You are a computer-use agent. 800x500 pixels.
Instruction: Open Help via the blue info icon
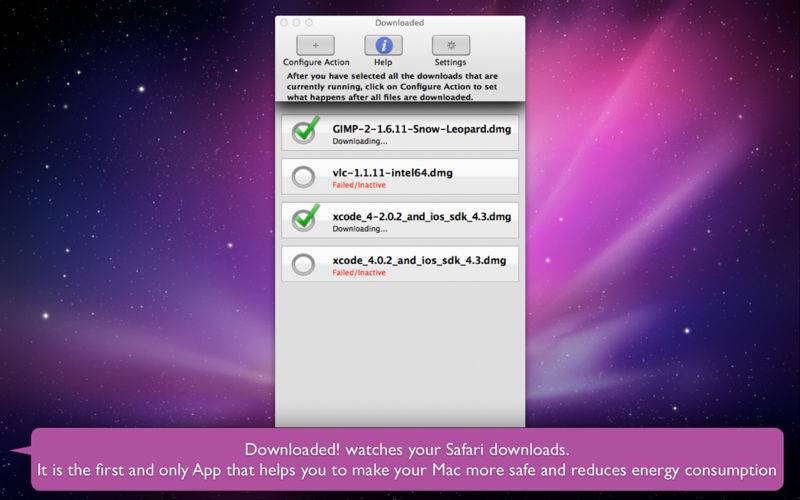point(383,45)
